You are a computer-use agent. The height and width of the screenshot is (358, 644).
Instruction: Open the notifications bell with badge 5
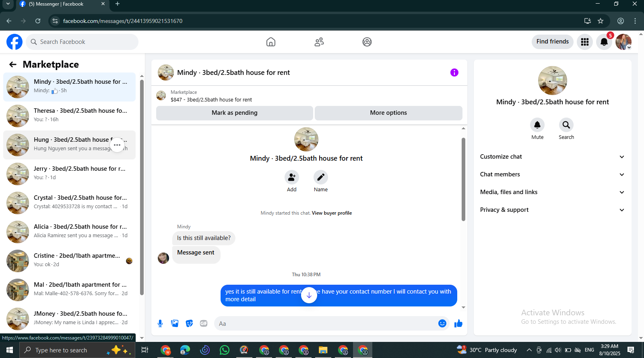(604, 42)
